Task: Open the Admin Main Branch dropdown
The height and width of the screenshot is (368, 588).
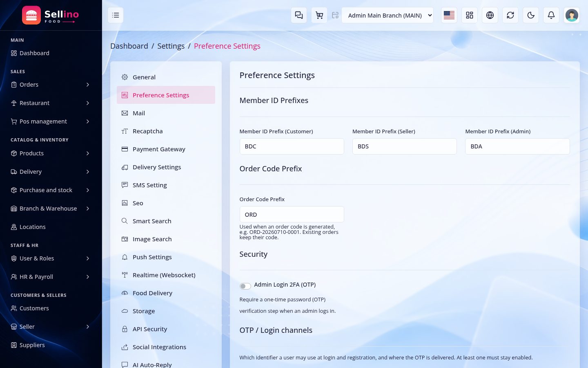Action: pyautogui.click(x=388, y=15)
